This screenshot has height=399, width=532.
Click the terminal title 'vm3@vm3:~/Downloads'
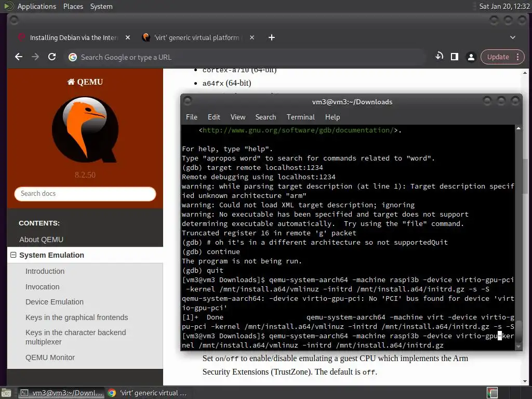coord(352,102)
